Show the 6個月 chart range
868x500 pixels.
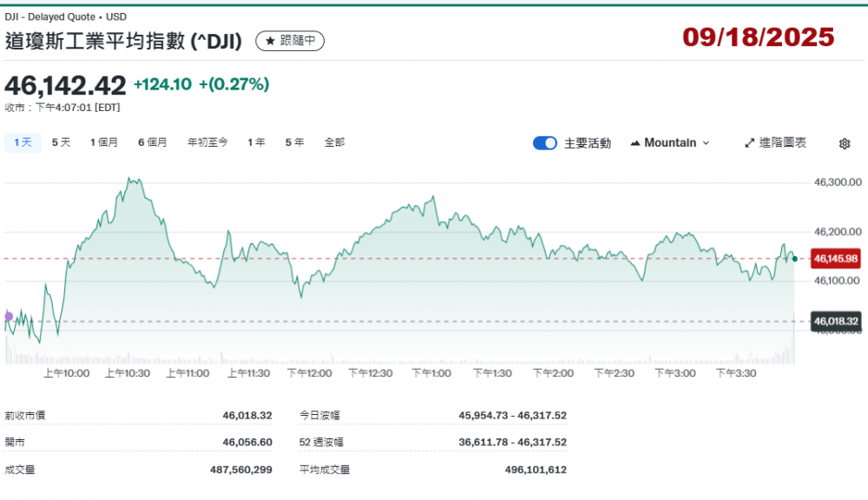(152, 142)
